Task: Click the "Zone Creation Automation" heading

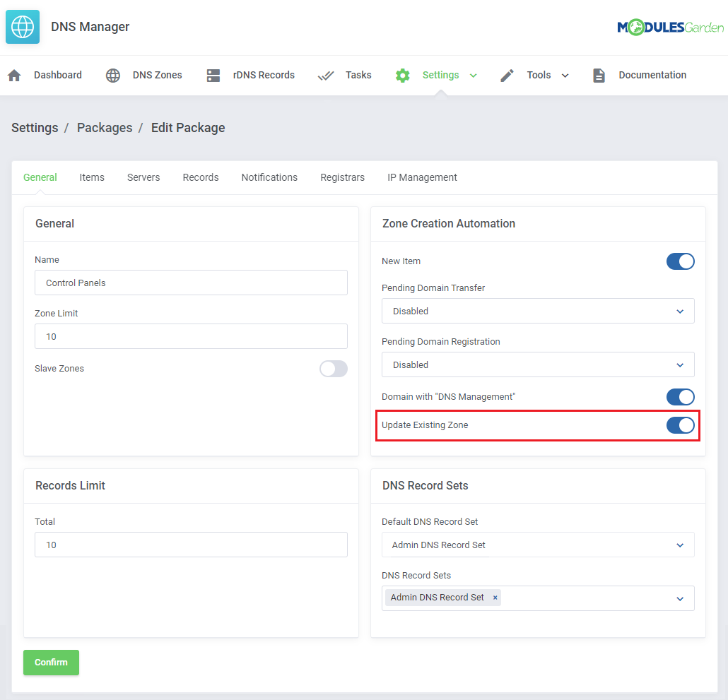Action: coord(449,224)
